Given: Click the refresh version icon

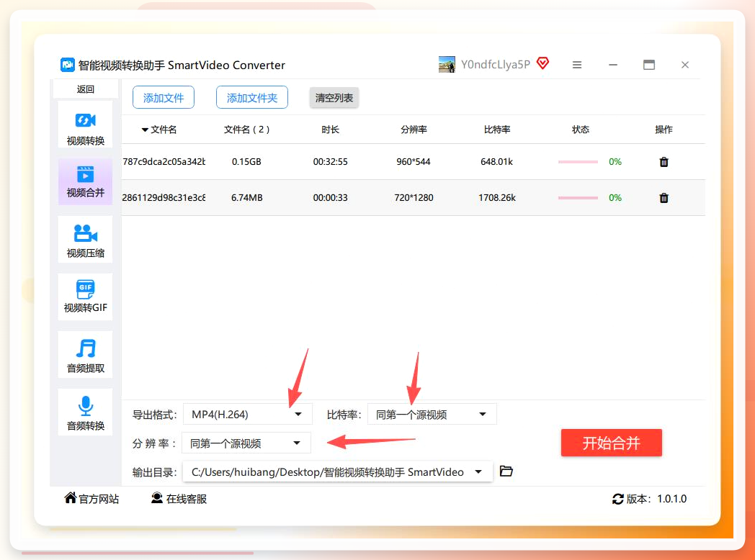Looking at the screenshot, I should click(618, 499).
